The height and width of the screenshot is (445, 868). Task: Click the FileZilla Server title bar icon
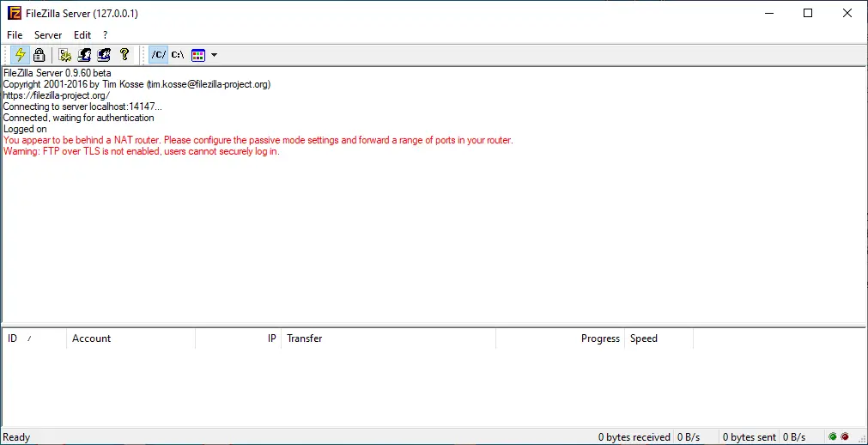pyautogui.click(x=14, y=13)
